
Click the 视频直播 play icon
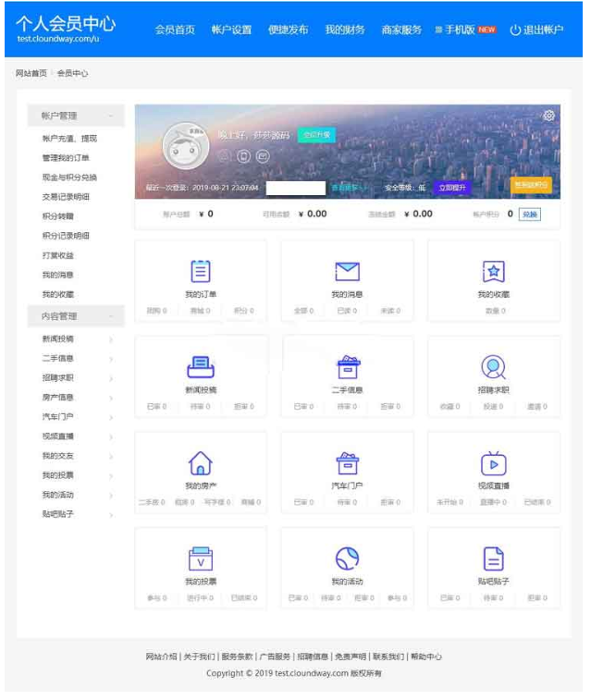pos(493,462)
